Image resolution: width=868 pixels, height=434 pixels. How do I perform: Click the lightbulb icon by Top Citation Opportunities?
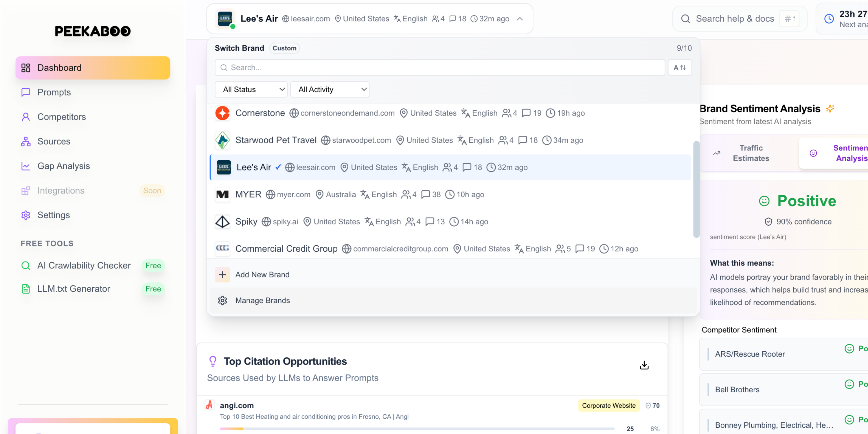tap(213, 362)
